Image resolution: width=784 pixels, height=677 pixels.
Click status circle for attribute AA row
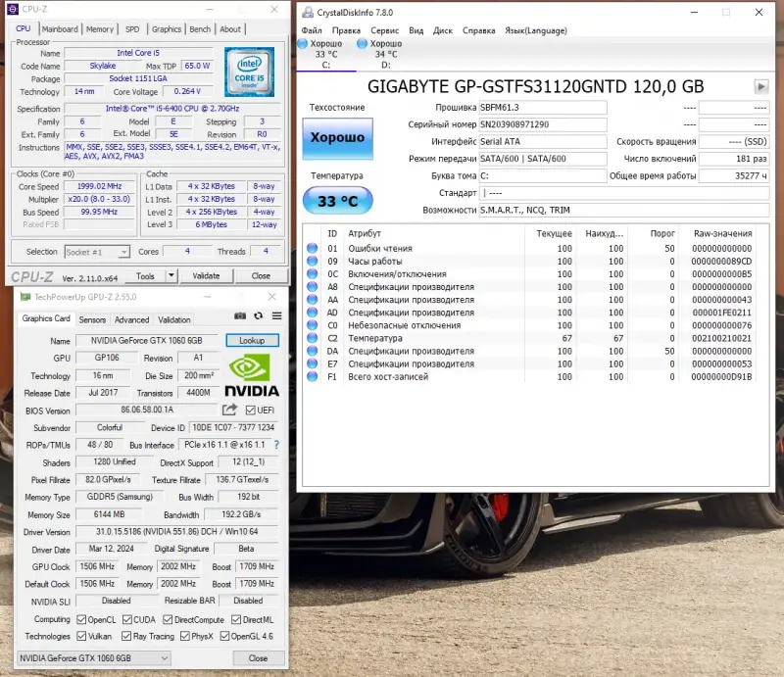click(x=312, y=300)
